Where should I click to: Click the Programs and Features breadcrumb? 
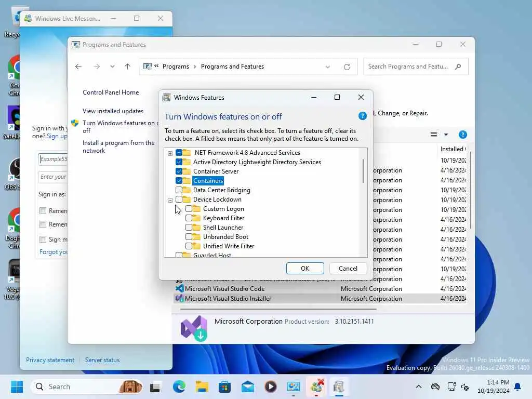(x=232, y=66)
